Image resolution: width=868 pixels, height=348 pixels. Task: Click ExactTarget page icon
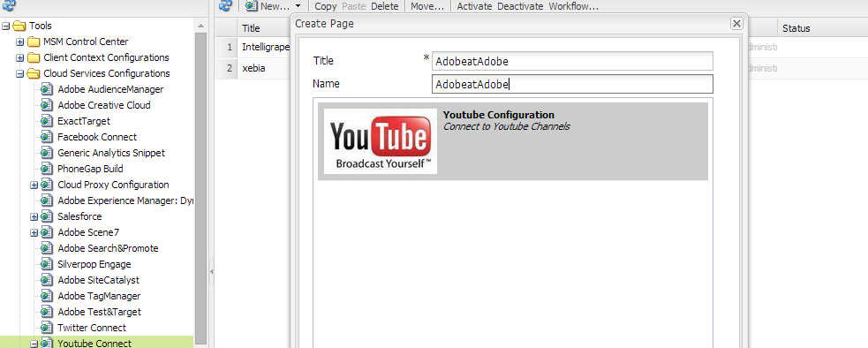[x=47, y=121]
